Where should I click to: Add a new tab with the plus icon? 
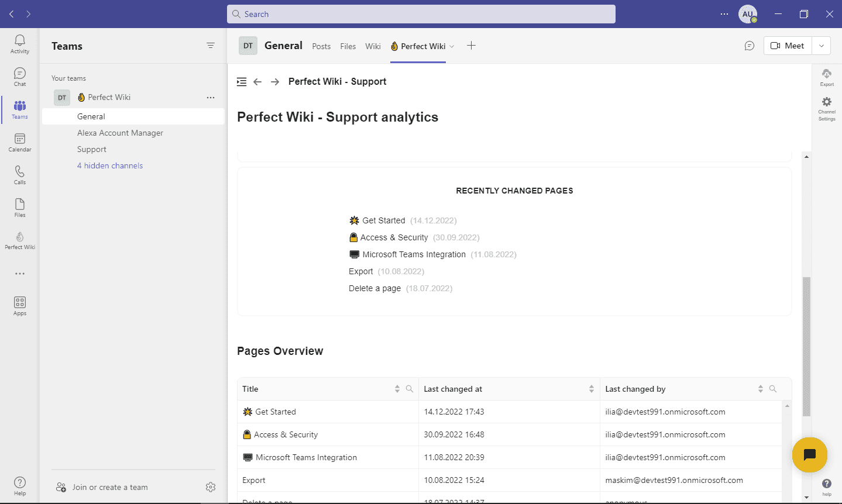471,46
